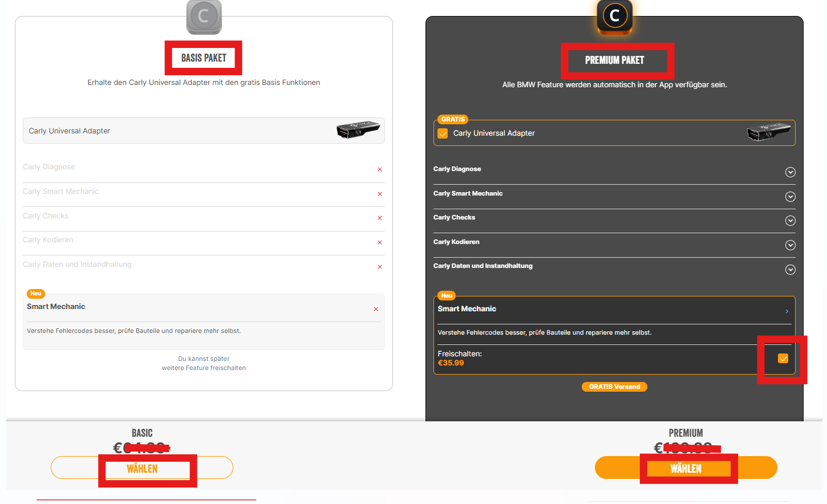
Task: Click BASIC label in bottom bar
Action: 142,433
